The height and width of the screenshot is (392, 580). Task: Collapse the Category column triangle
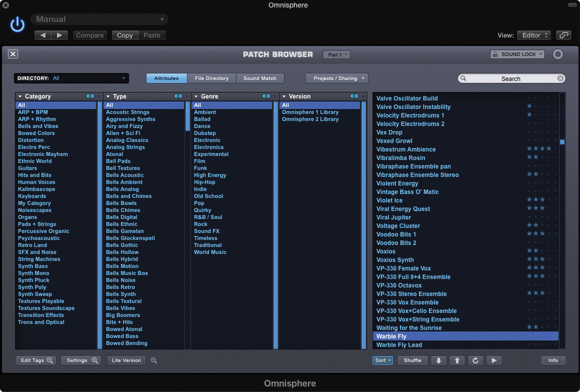(20, 96)
